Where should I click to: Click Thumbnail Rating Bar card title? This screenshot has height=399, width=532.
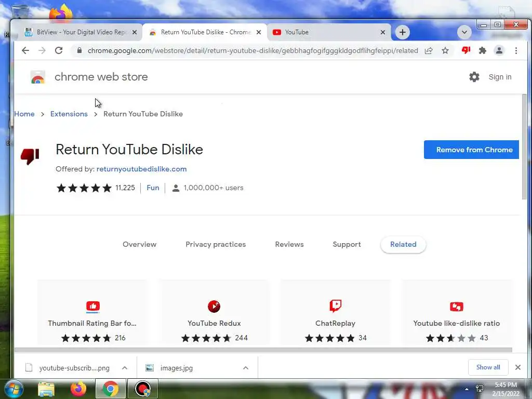(92, 323)
